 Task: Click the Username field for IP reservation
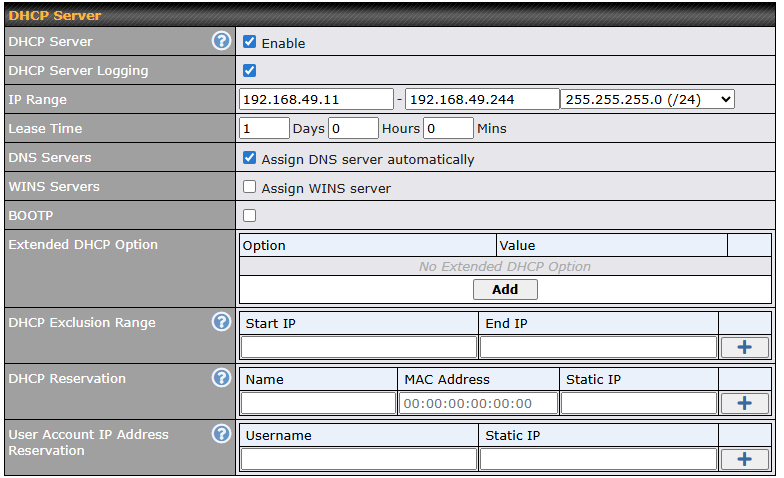tap(359, 459)
